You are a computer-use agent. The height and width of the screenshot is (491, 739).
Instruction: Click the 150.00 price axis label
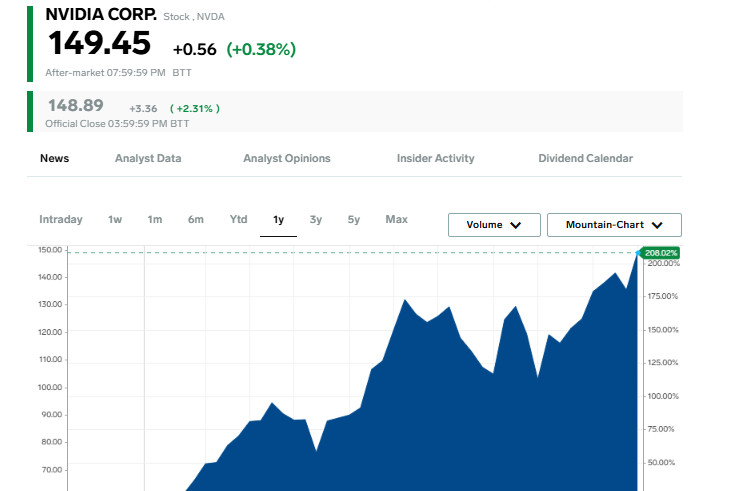point(50,250)
